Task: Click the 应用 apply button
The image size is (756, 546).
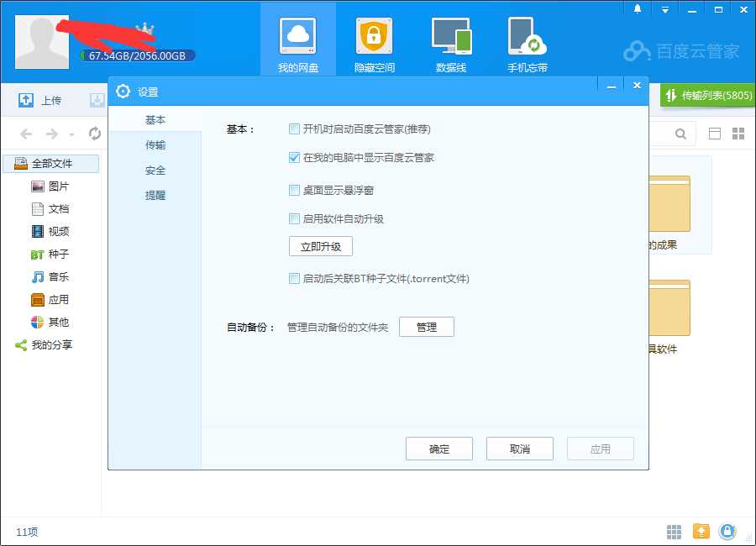Action: [601, 449]
